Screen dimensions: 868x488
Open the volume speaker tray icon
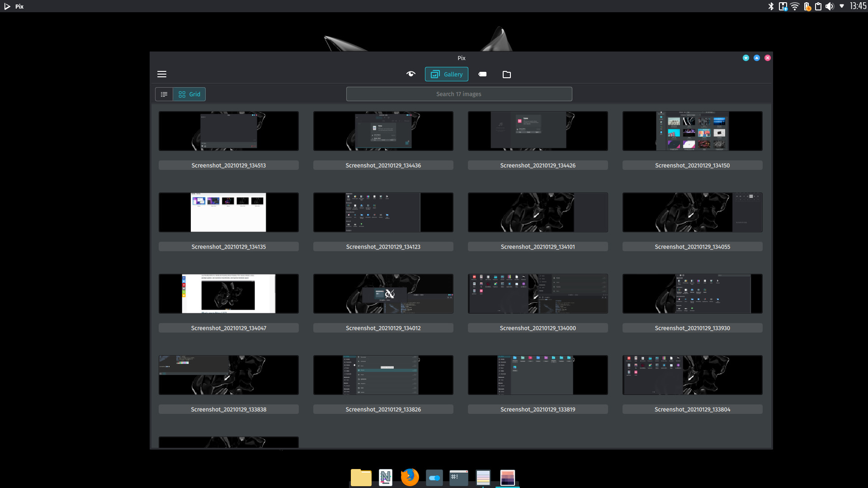pyautogui.click(x=830, y=6)
